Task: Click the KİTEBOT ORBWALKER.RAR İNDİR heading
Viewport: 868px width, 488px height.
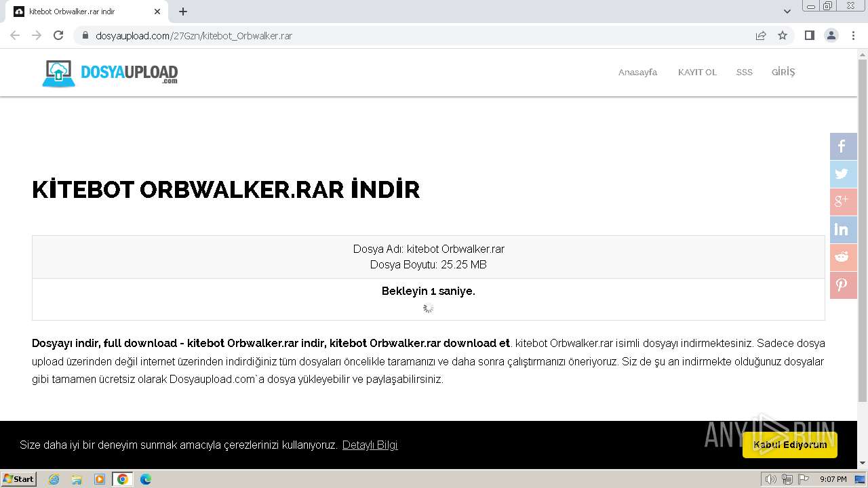Action: [x=226, y=190]
